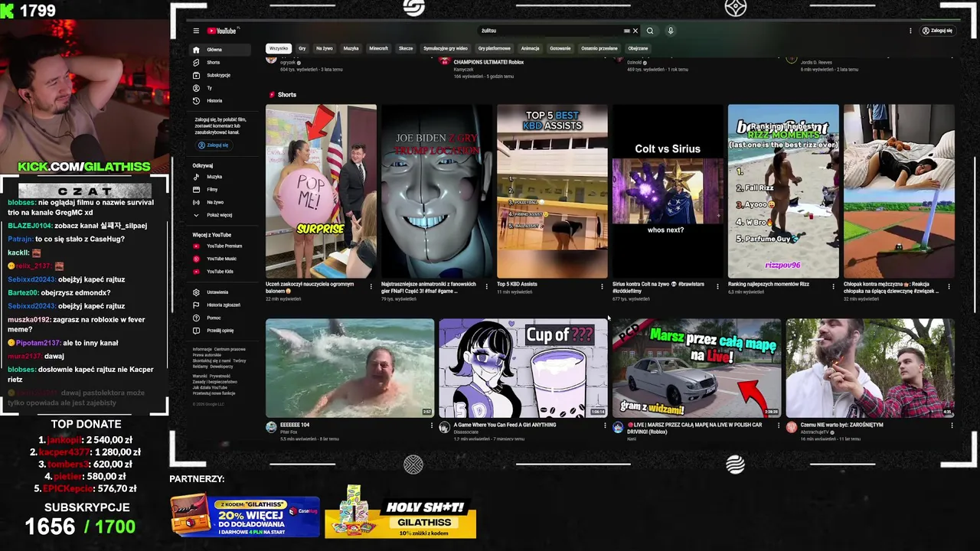The height and width of the screenshot is (551, 980).
Task: Open Historia in the sidebar
Action: click(220, 100)
